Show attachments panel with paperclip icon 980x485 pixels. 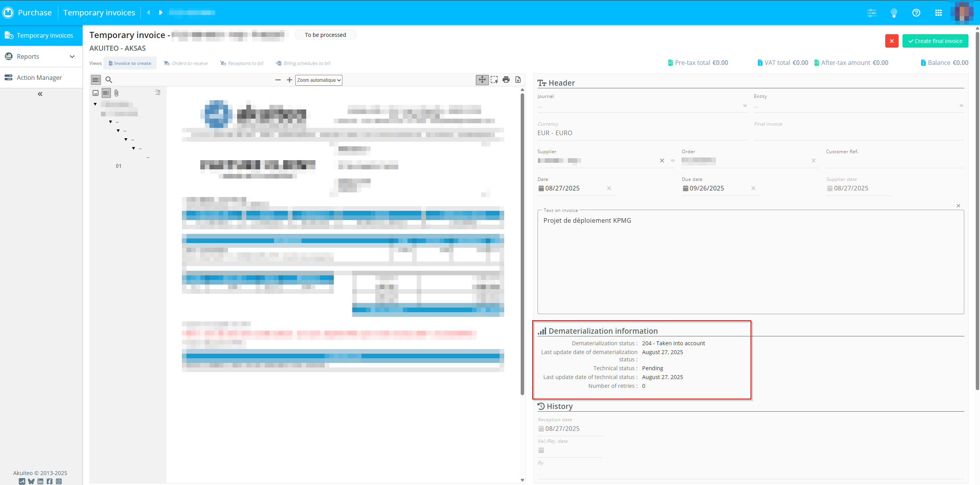pos(116,93)
